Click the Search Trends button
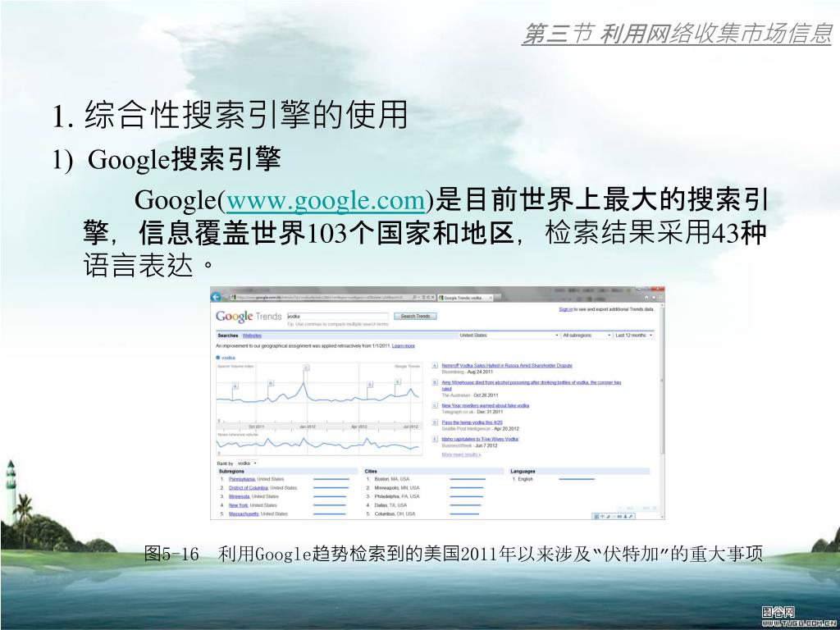 pos(415,316)
